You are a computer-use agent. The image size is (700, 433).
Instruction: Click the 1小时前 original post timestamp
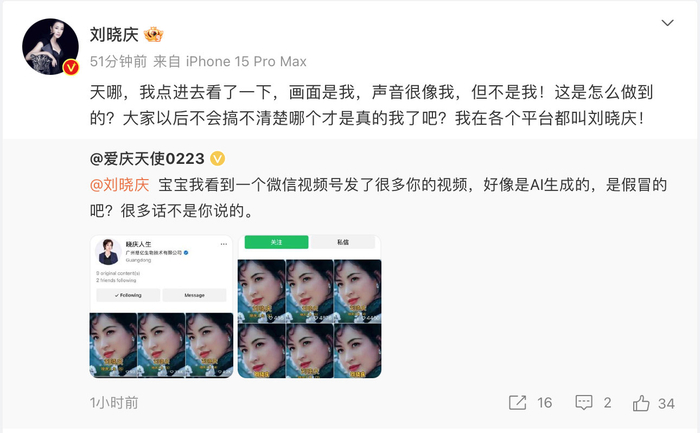coord(114,403)
